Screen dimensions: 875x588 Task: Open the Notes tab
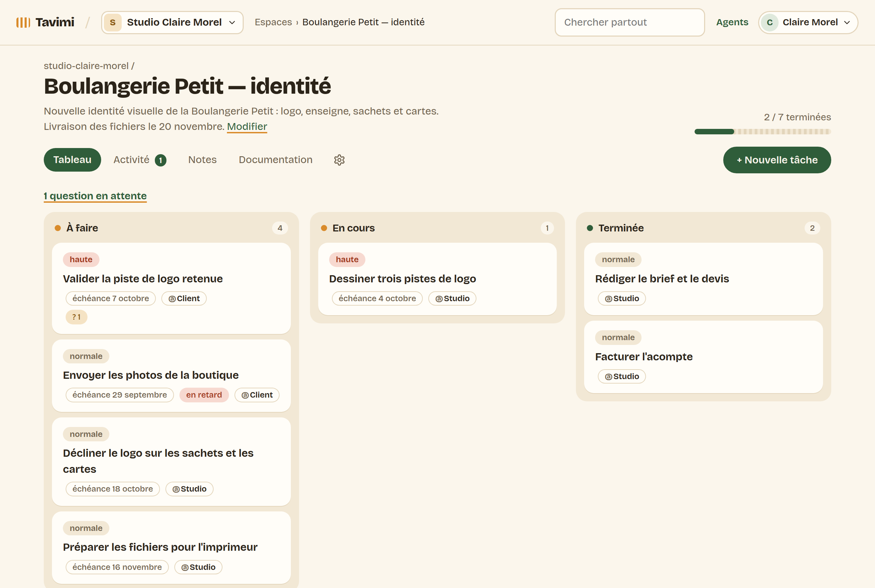point(202,160)
